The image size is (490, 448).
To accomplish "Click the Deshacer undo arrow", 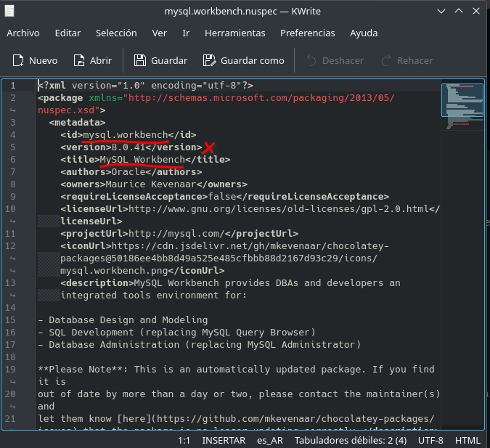I will coord(312,61).
